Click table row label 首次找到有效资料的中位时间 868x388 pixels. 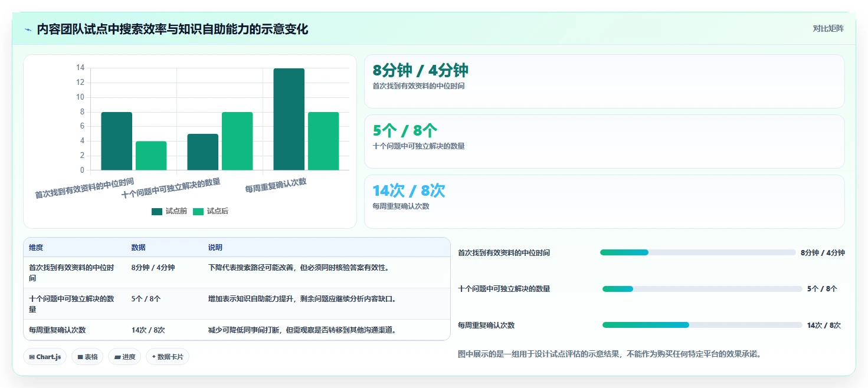[72, 272]
